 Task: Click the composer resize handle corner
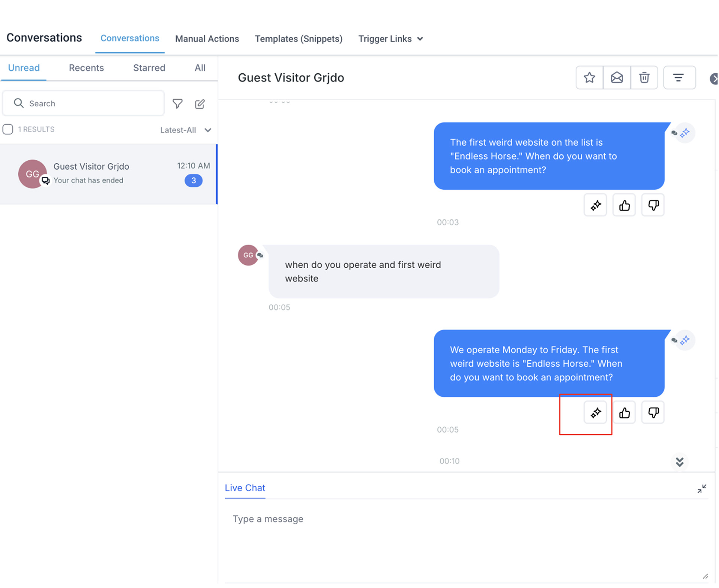[705, 576]
